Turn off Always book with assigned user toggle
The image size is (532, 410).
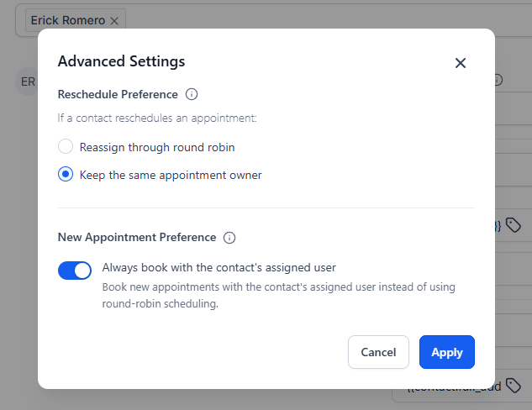pos(75,271)
